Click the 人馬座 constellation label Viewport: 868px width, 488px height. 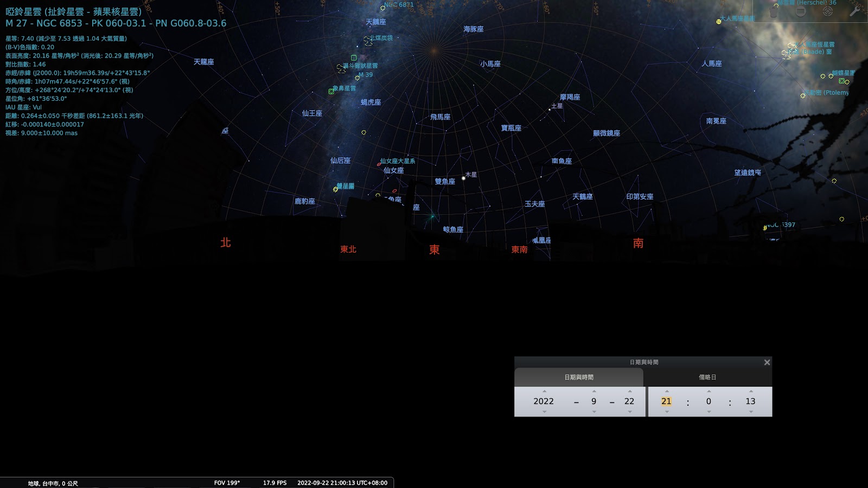point(712,63)
